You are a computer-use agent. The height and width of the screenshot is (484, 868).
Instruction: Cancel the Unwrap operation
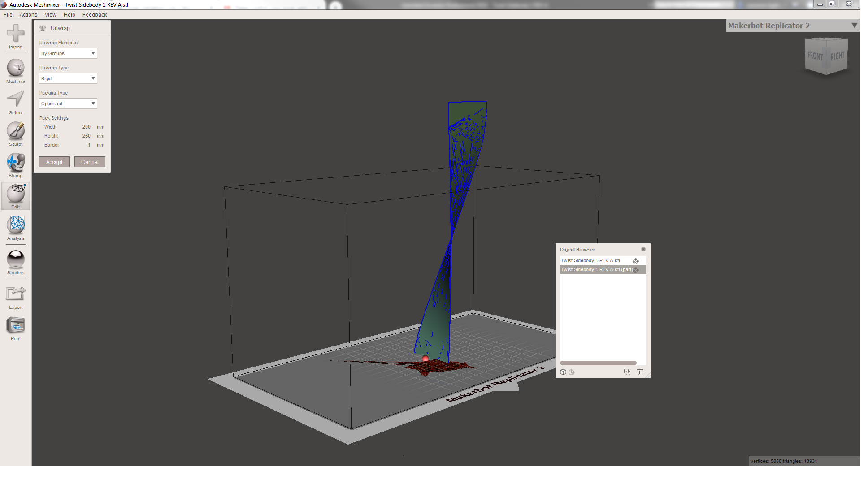(x=90, y=162)
